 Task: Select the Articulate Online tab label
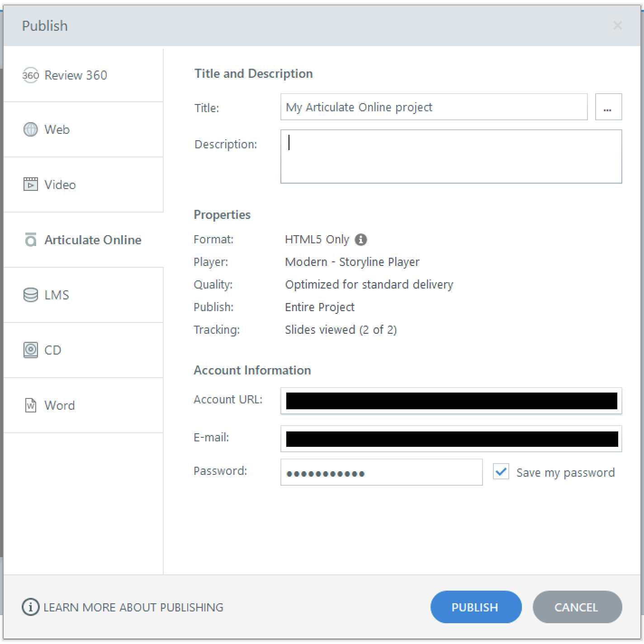point(93,240)
